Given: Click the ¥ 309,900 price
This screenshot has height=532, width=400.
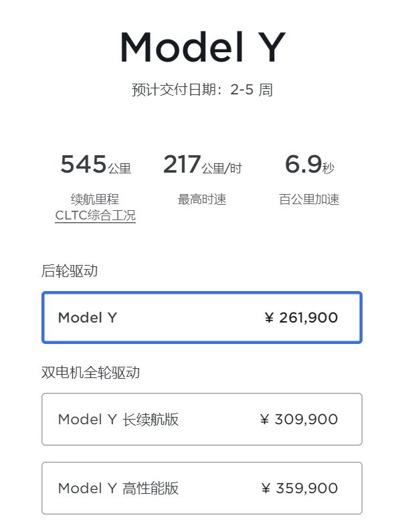Looking at the screenshot, I should [299, 420].
